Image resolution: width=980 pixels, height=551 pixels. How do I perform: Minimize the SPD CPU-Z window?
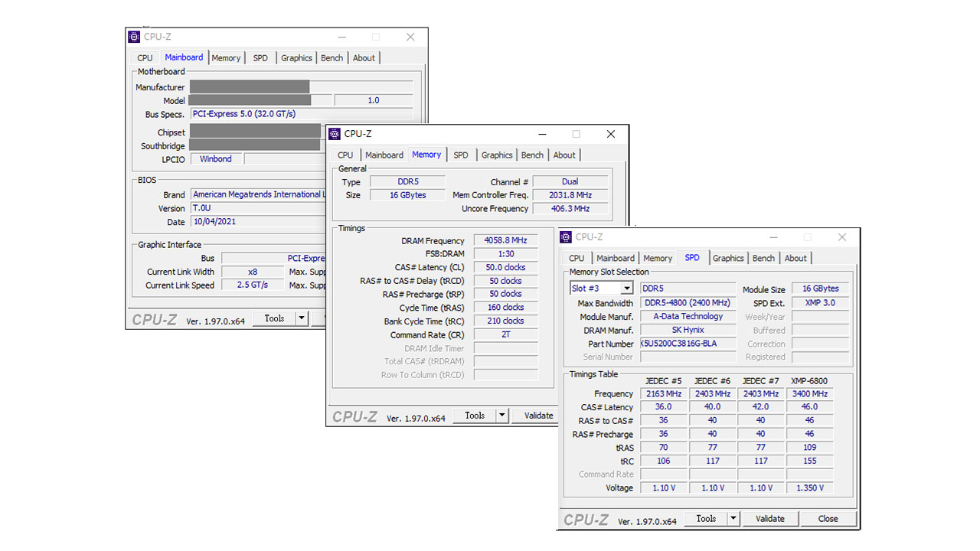click(773, 237)
